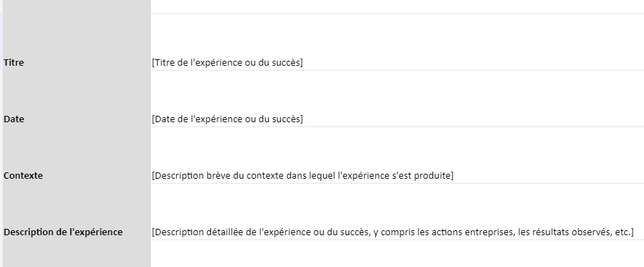Select the bold Titre label cell
Viewport: 644px width, 267px height.
click(77, 42)
